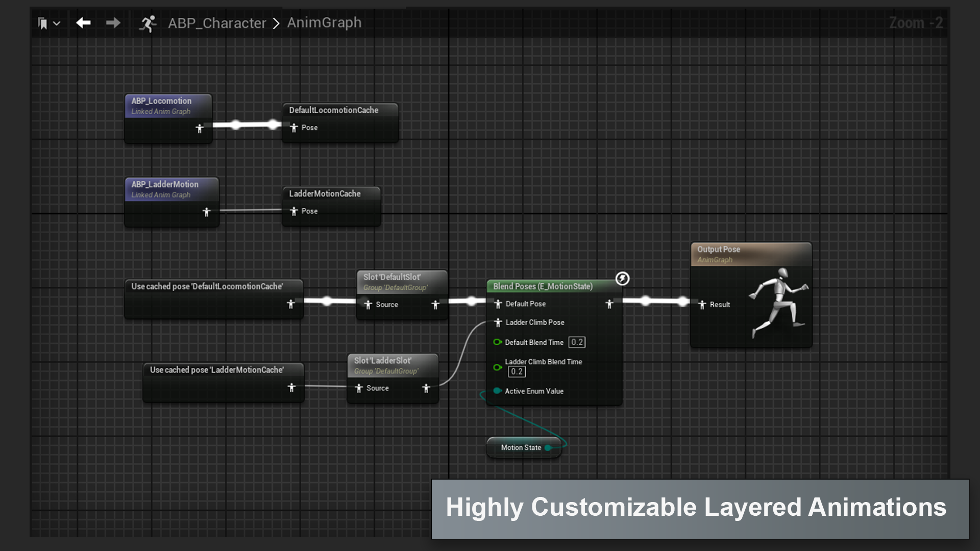Screen dimensions: 980x551
Task: Click the fast path lightning icon on Blend Poses
Action: 622,279
